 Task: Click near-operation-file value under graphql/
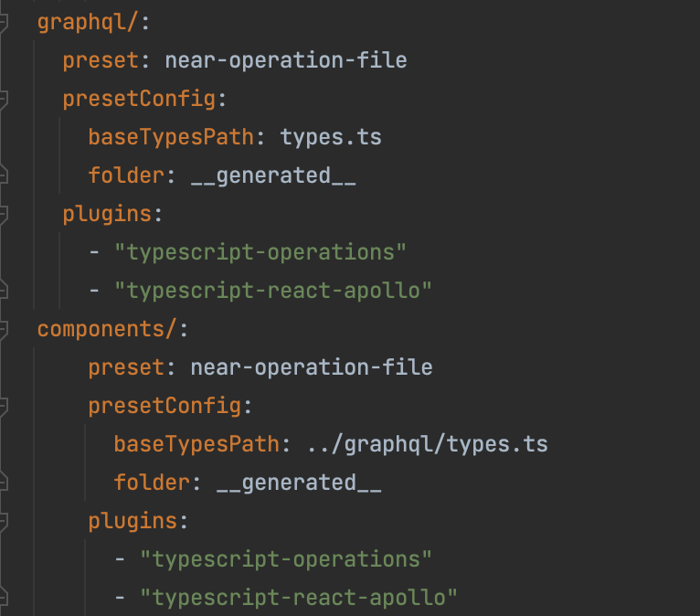(286, 60)
